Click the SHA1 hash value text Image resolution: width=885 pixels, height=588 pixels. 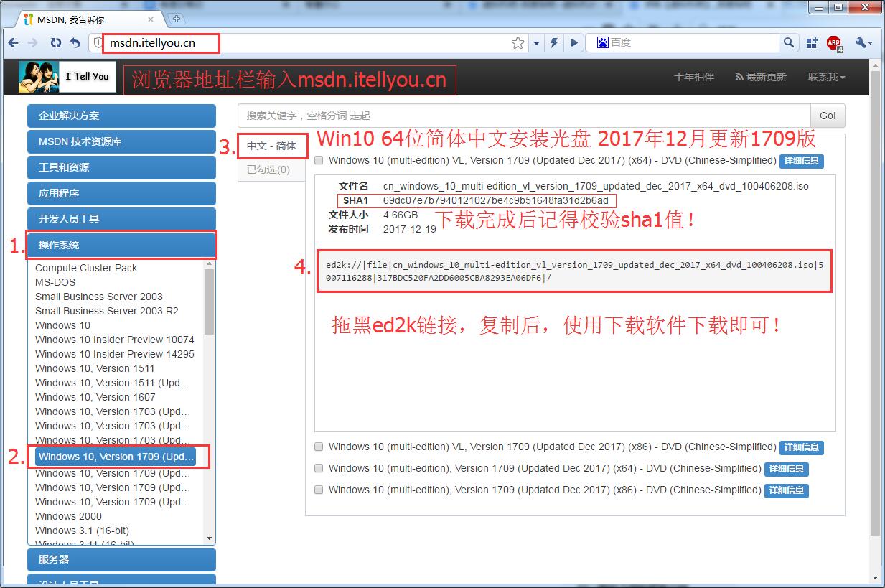[x=495, y=200]
